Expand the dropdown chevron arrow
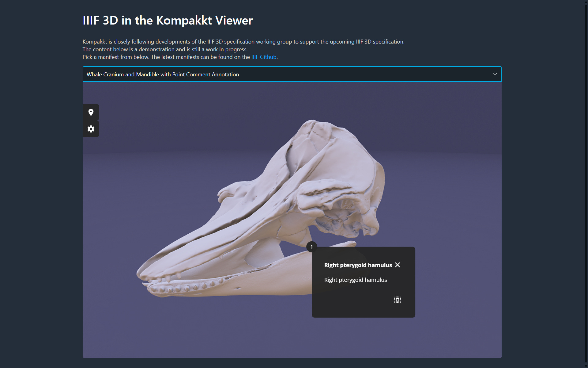 click(x=495, y=74)
